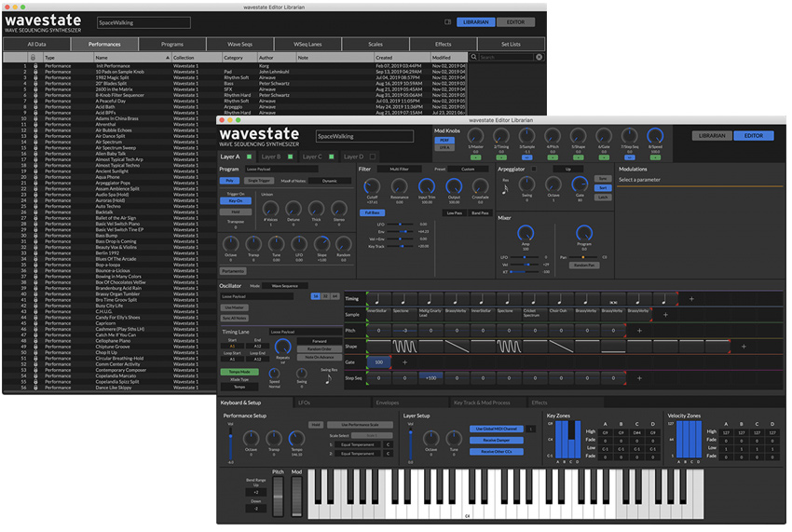Open the Set Lists tab in Librarian
Screen dimensions: 792x532
(511, 44)
